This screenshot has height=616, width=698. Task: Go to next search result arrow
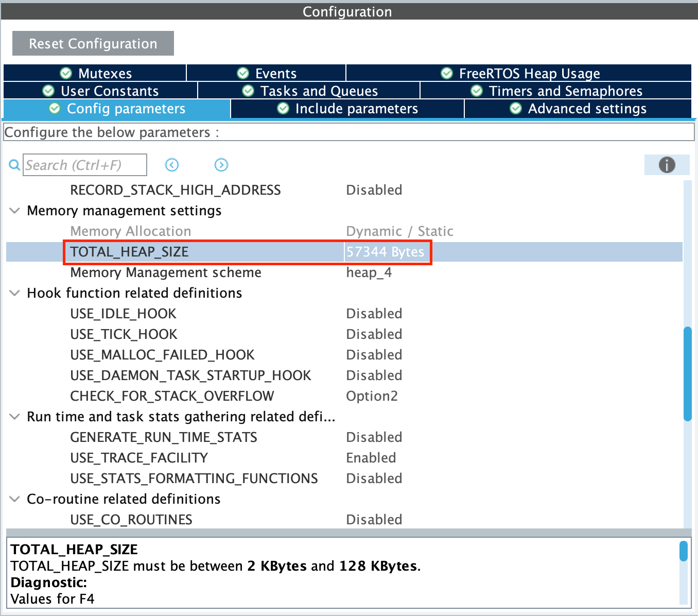point(221,165)
